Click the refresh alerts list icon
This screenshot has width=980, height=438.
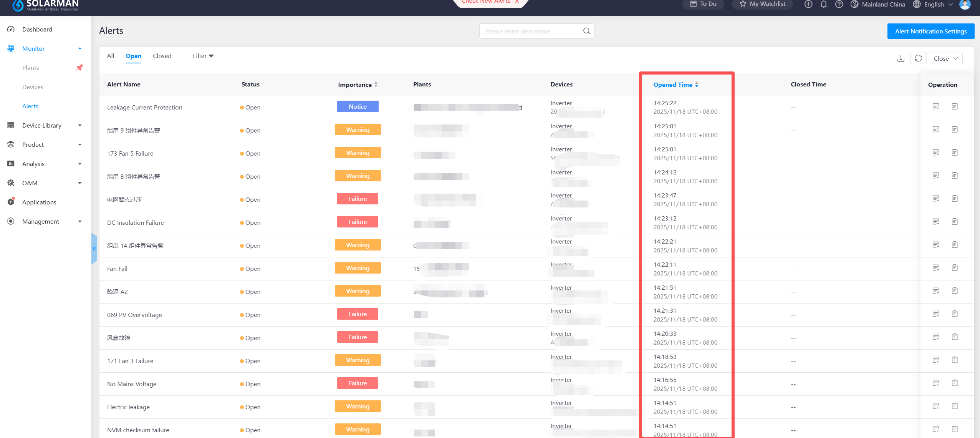918,58
